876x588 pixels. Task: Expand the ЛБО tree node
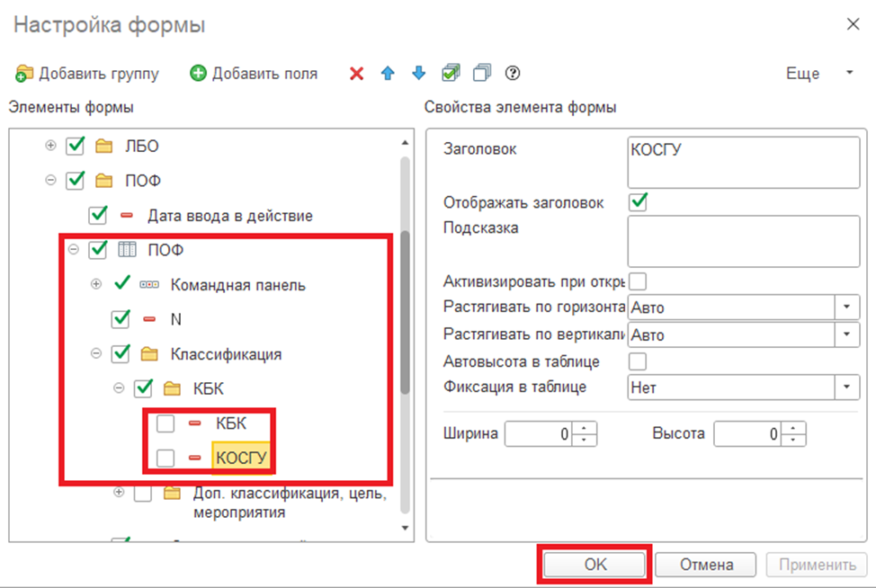[x=51, y=146]
